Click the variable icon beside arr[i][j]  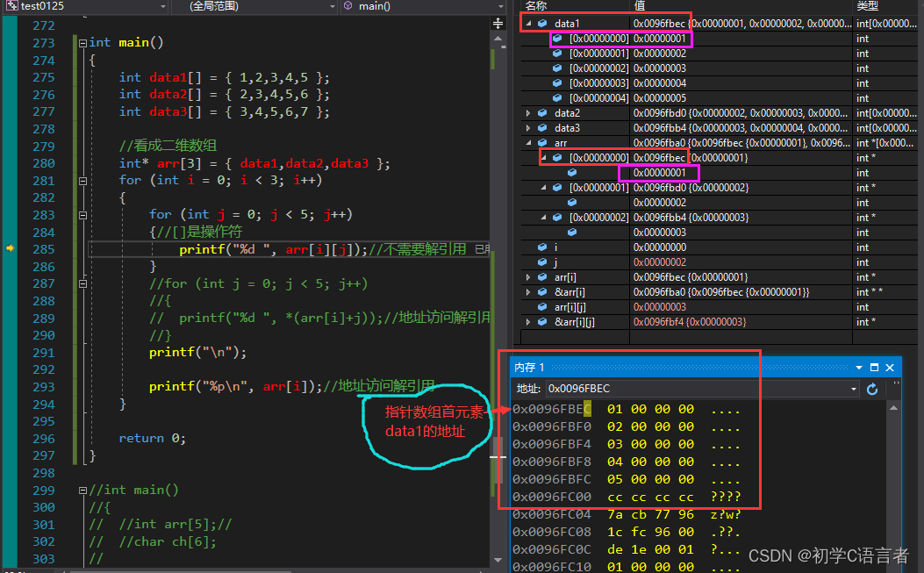coord(542,307)
